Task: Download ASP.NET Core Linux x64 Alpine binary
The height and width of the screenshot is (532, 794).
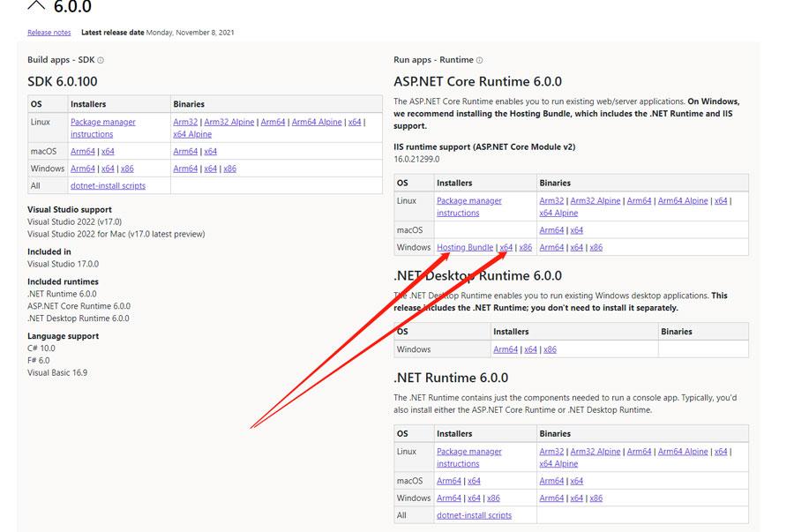Action: pos(558,214)
